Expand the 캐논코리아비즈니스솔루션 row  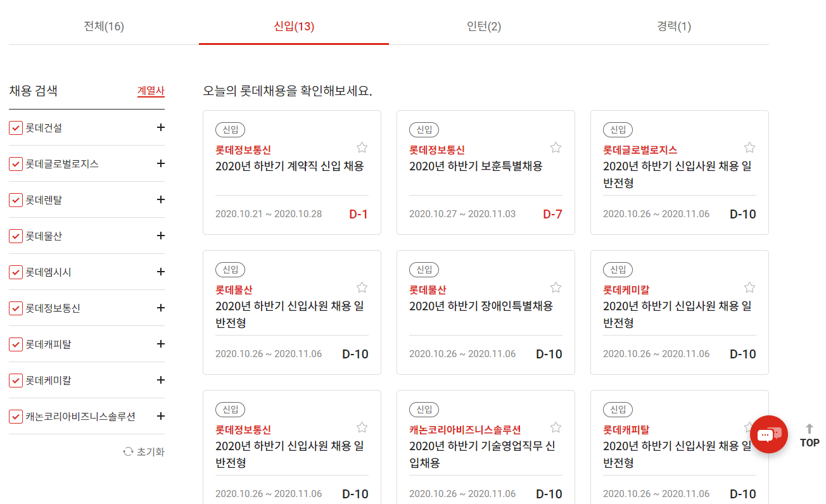click(160, 416)
